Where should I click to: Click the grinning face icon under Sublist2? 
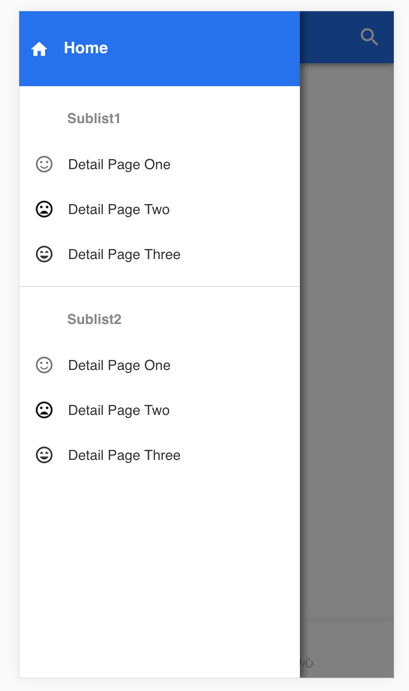[44, 455]
